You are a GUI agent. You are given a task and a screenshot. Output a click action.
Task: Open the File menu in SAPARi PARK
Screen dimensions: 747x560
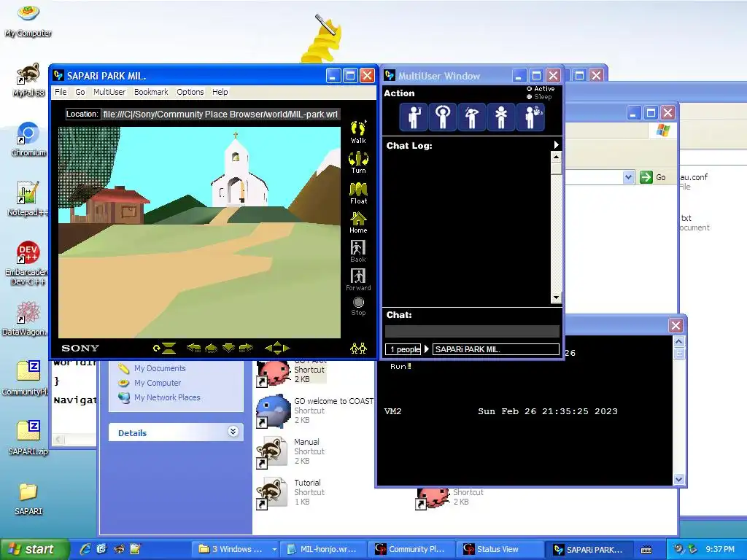click(x=61, y=92)
